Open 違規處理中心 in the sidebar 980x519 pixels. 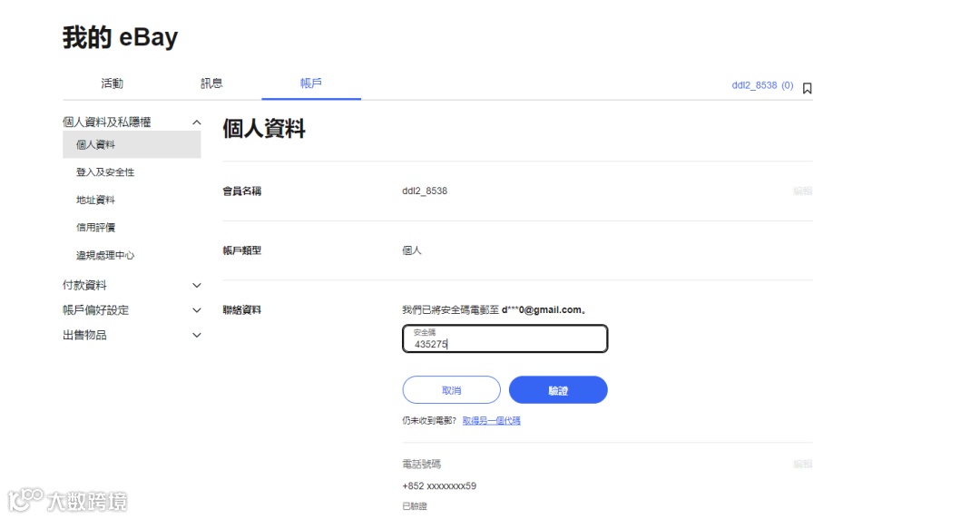tap(105, 255)
